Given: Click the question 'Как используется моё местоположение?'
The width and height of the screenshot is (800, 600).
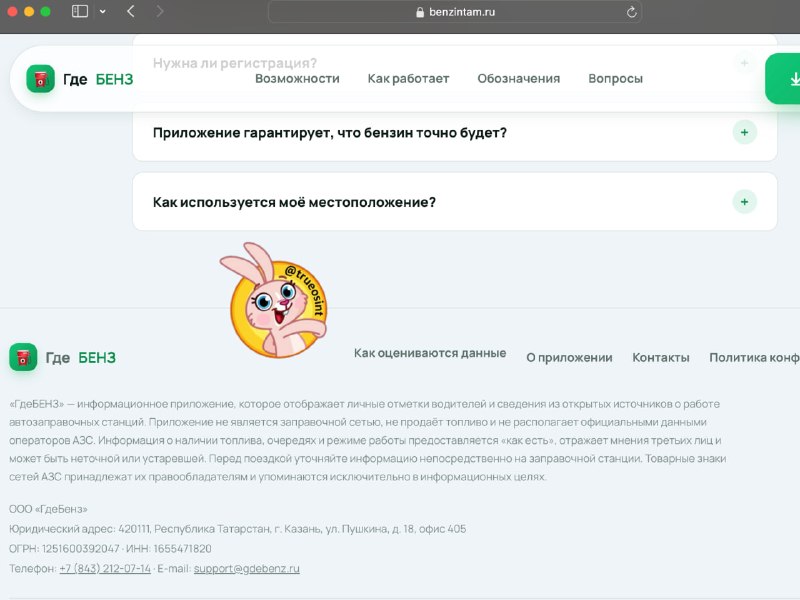Looking at the screenshot, I should point(294,203).
